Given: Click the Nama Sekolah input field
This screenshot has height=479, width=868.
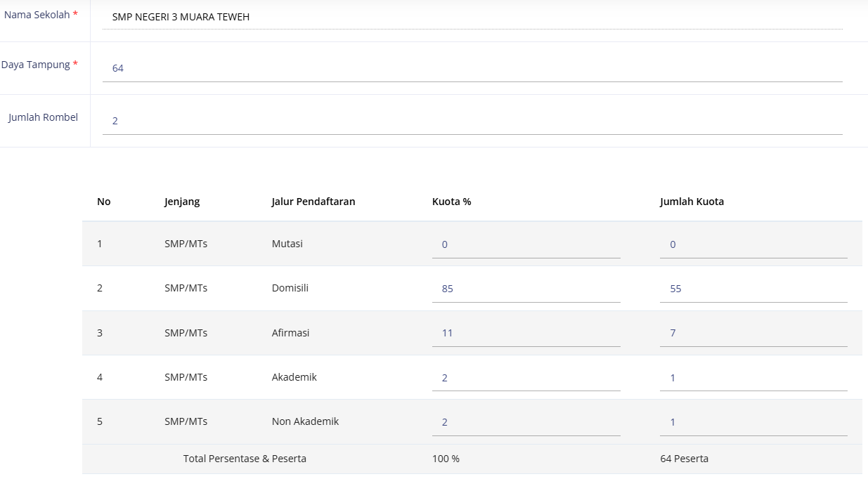Looking at the screenshot, I should (472, 17).
